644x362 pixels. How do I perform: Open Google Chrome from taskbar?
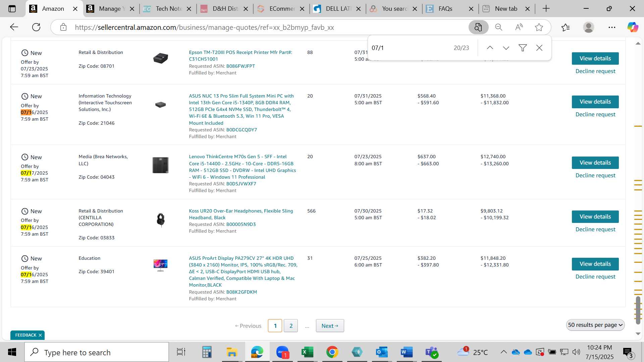point(332,352)
